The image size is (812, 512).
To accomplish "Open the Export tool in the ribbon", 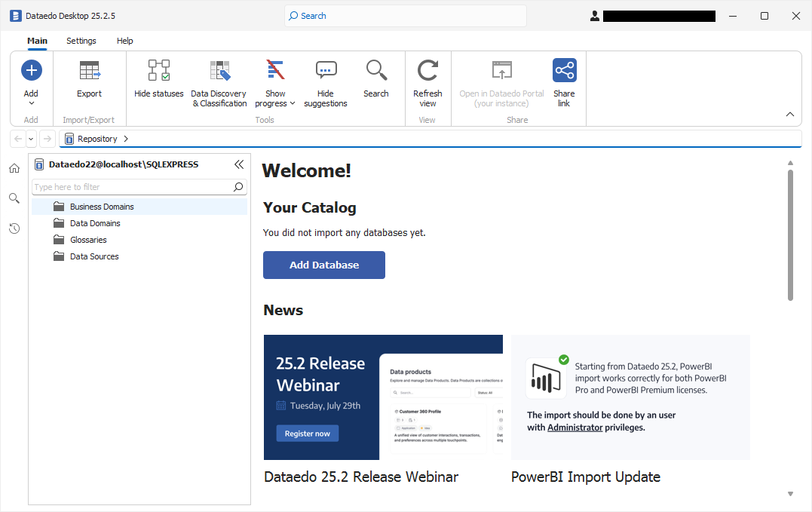I will pyautogui.click(x=89, y=80).
